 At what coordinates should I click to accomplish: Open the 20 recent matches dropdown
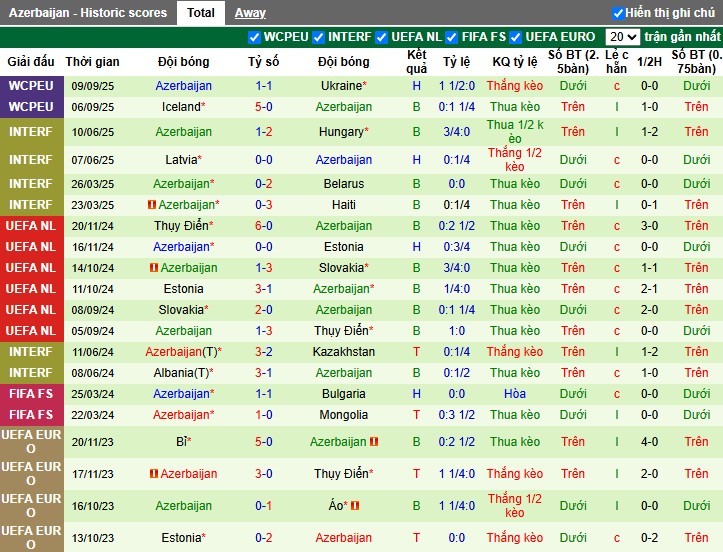pos(622,37)
